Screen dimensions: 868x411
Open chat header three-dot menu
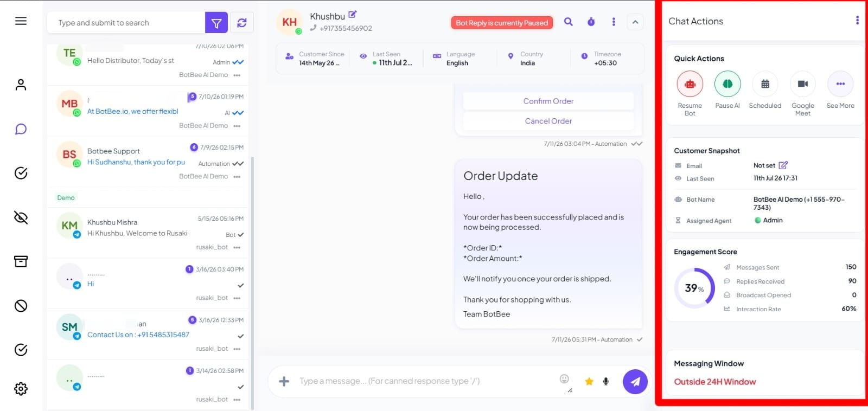pos(614,22)
